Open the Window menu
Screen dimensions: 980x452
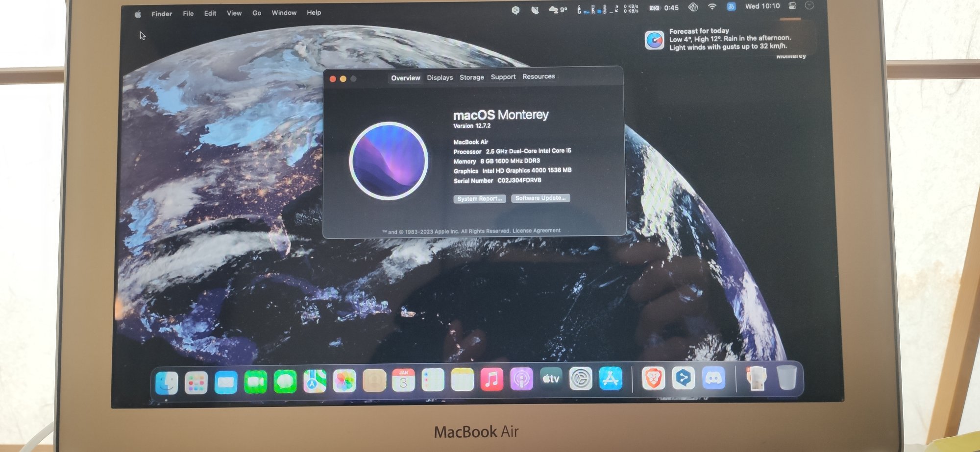(284, 13)
